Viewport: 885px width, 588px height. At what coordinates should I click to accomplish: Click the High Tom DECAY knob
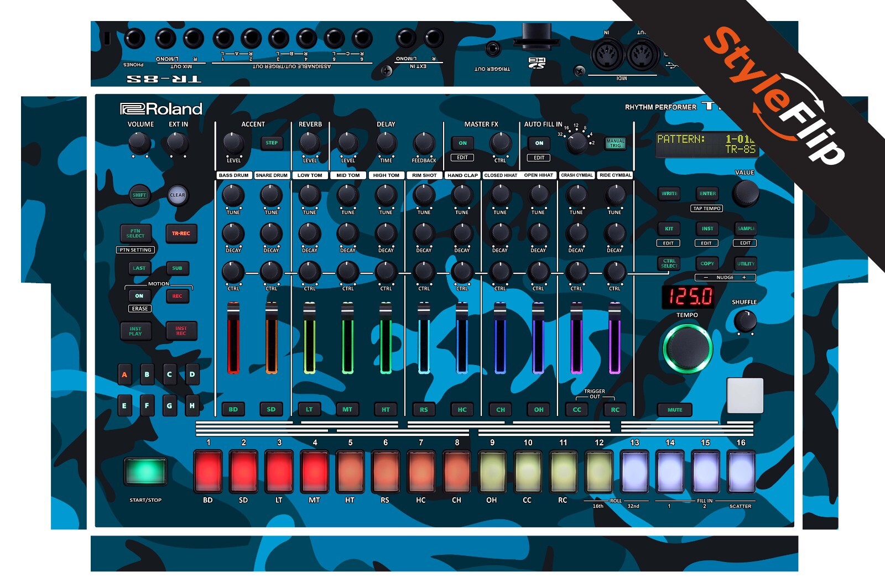pos(386,233)
